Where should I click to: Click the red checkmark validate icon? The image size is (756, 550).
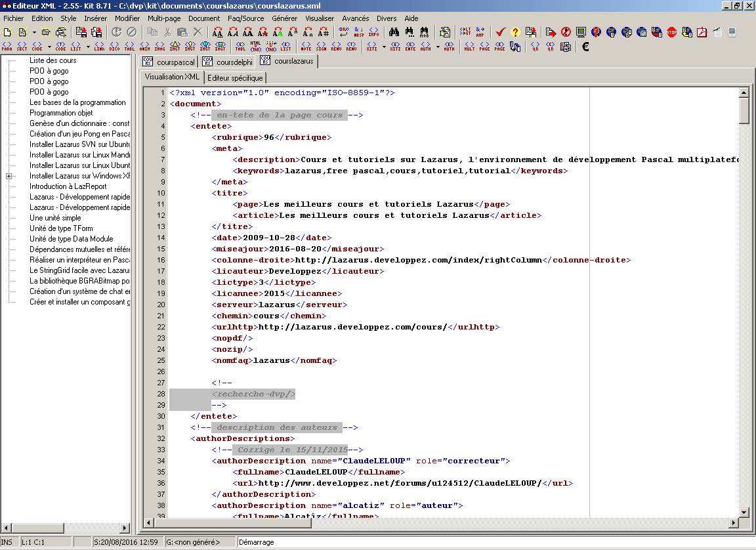pyautogui.click(x=500, y=32)
